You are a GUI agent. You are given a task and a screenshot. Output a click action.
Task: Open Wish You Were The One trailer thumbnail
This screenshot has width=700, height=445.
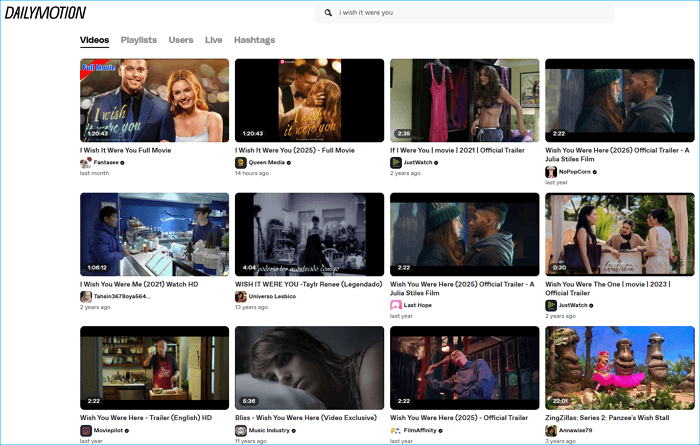click(x=620, y=234)
